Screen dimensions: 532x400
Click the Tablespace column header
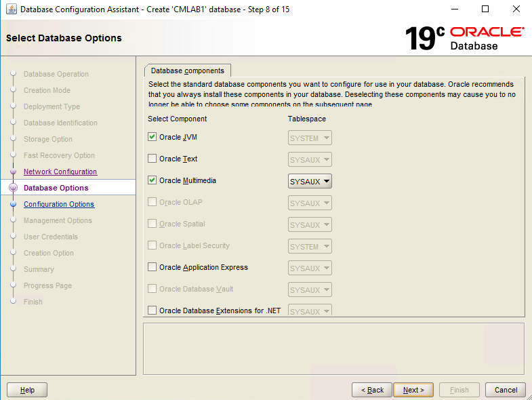click(x=307, y=119)
